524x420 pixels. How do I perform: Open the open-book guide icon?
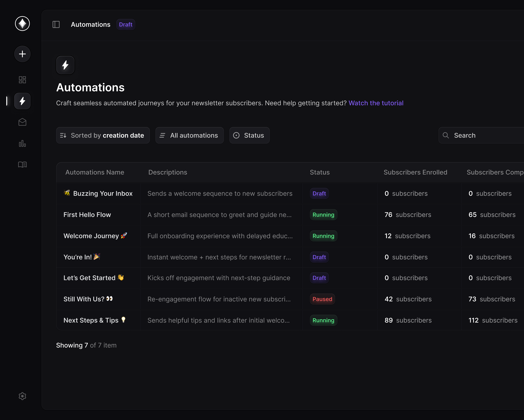click(x=22, y=164)
